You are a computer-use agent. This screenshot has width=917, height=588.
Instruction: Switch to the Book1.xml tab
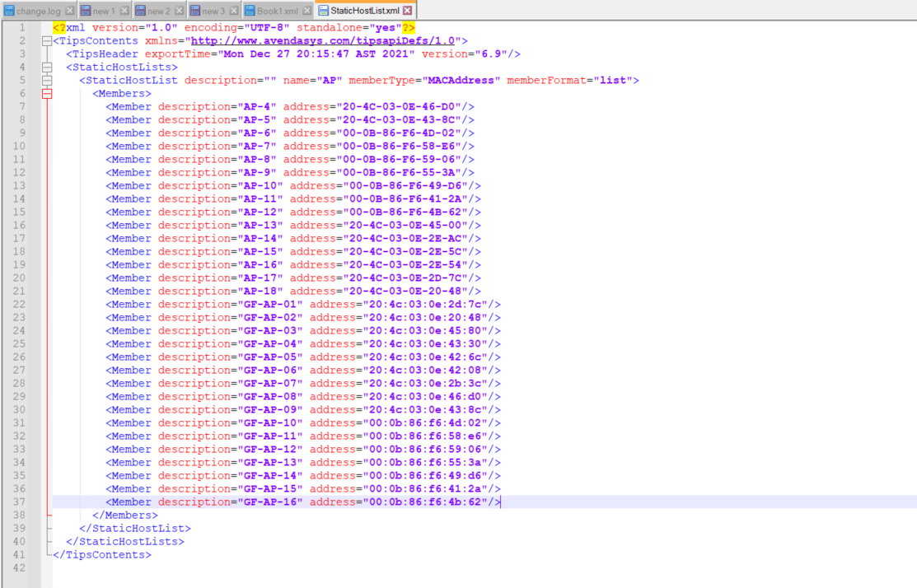coord(277,11)
